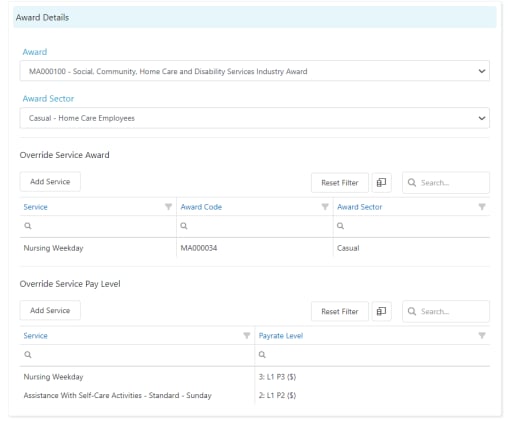Image resolution: width=508 pixels, height=423 pixels.
Task: Sort by Service header in Pay Level grid
Action: pyautogui.click(x=35, y=336)
